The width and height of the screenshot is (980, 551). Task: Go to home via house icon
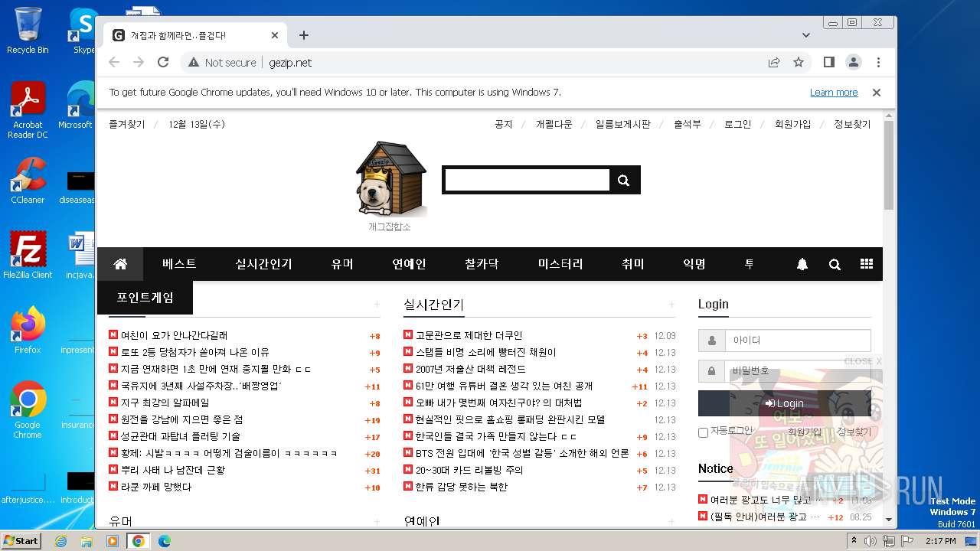pos(120,264)
